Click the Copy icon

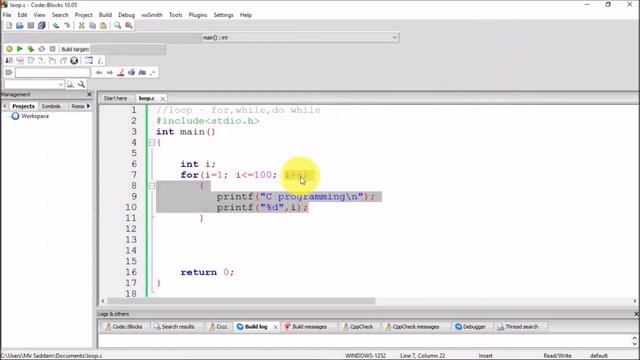click(x=92, y=25)
